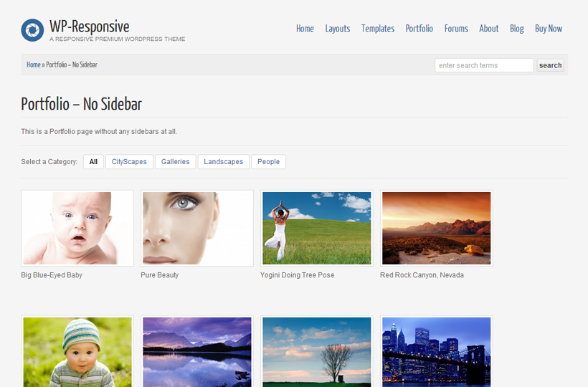Open the Yogini tree pose thumbnail

tap(317, 228)
